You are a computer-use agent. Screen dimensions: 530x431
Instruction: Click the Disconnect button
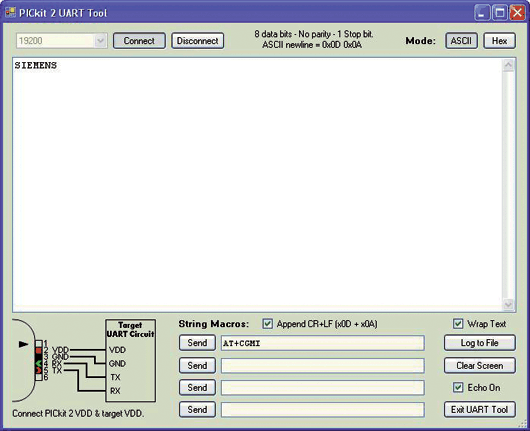198,41
